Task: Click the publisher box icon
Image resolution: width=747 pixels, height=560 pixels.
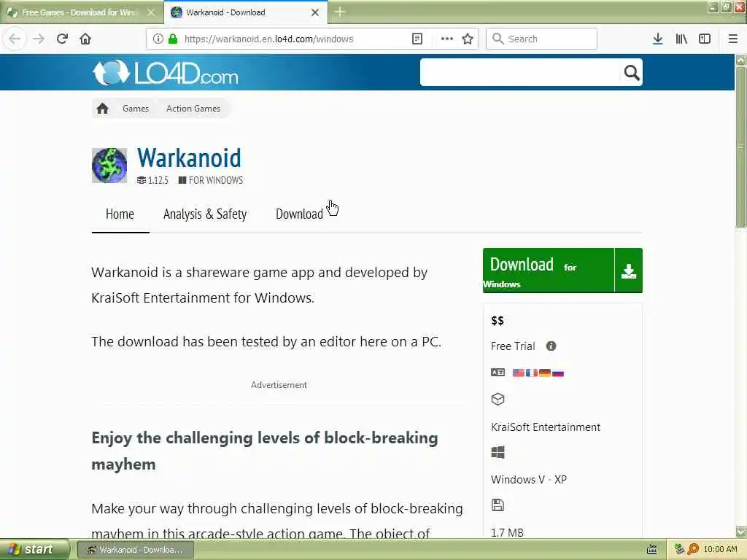Action: 498,399
